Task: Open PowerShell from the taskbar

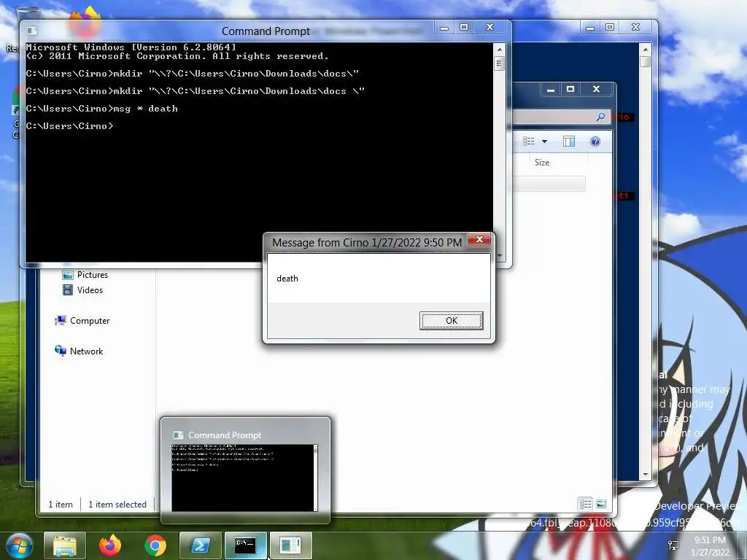Action: [x=200, y=545]
